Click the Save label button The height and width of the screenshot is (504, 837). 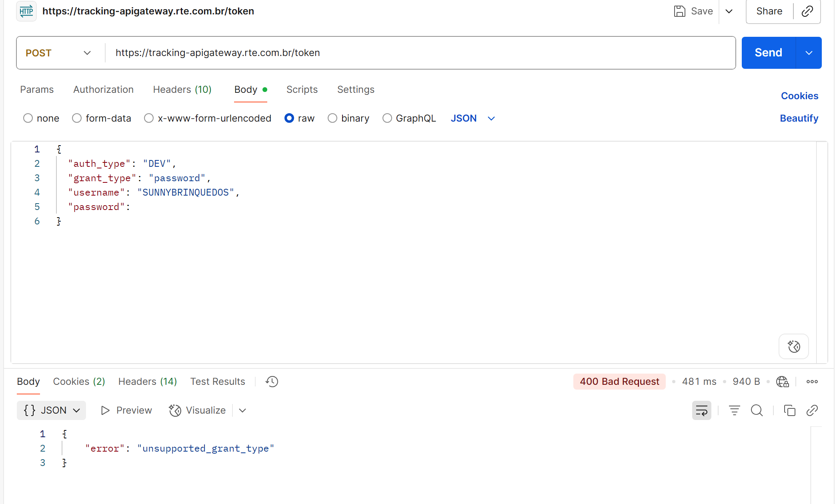tap(702, 11)
